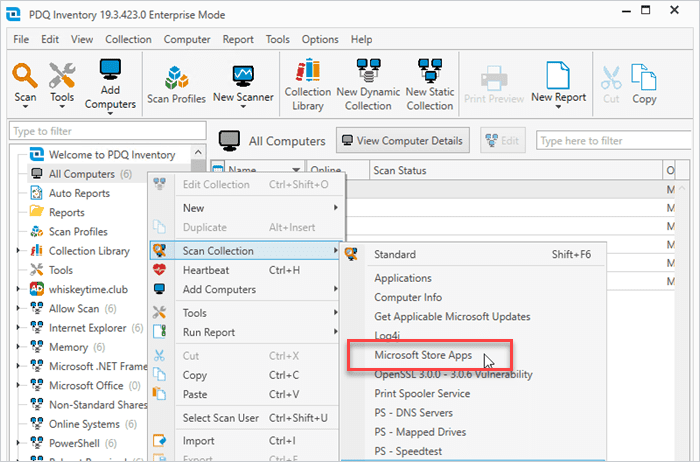Click the Copy toolbar icon
Screen dimensions: 700x462
pyautogui.click(x=643, y=77)
